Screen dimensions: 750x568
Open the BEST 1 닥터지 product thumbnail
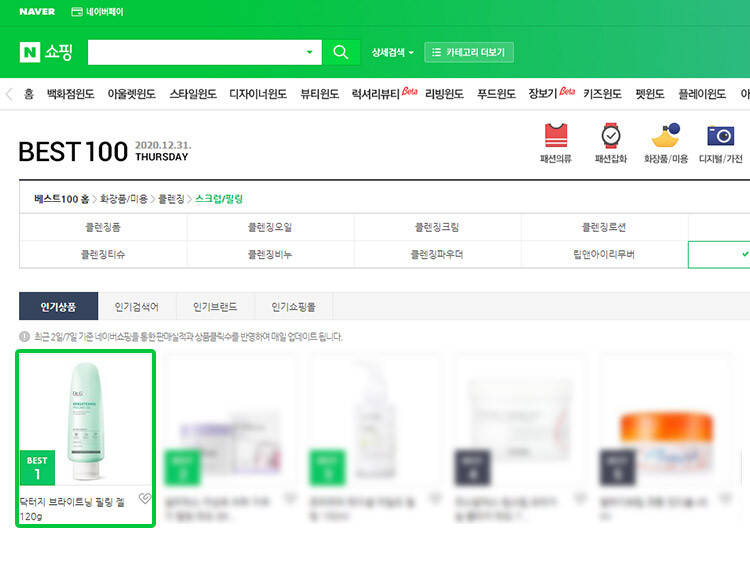pos(86,420)
